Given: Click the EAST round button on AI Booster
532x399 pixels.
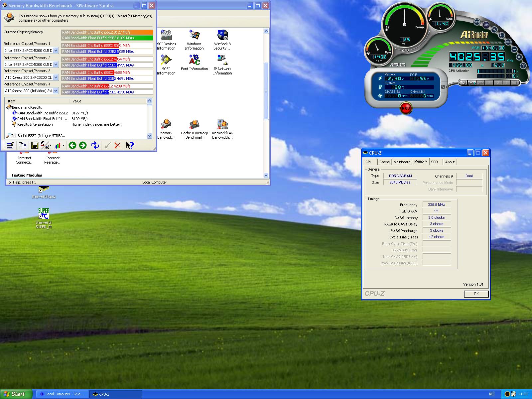Looking at the screenshot, I should click(477, 22).
